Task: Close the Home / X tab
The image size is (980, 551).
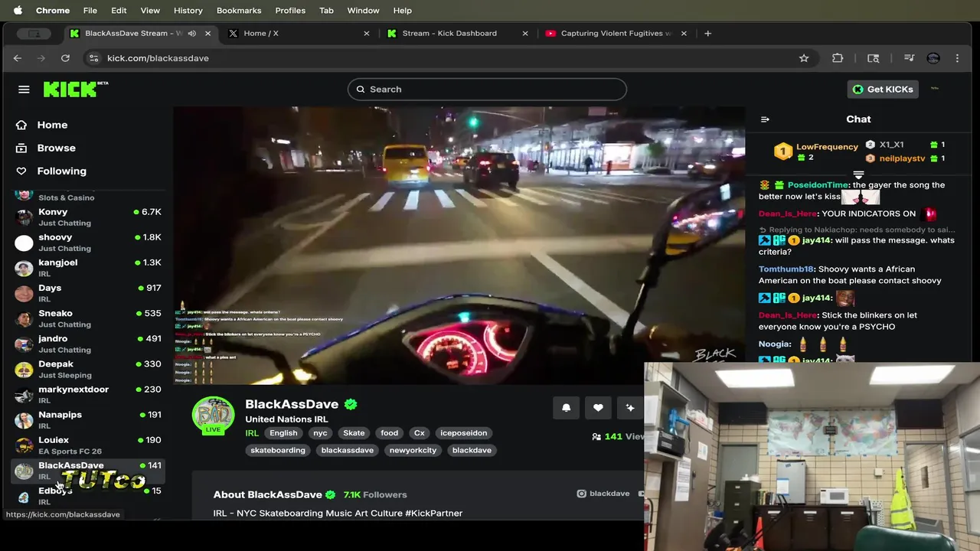Action: [x=366, y=34]
